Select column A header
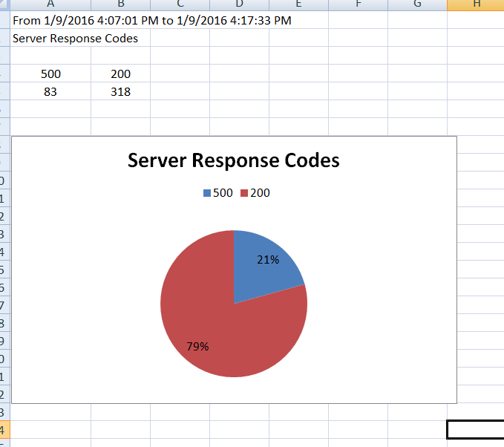Image resolution: width=504 pixels, height=447 pixels. tap(50, 4)
